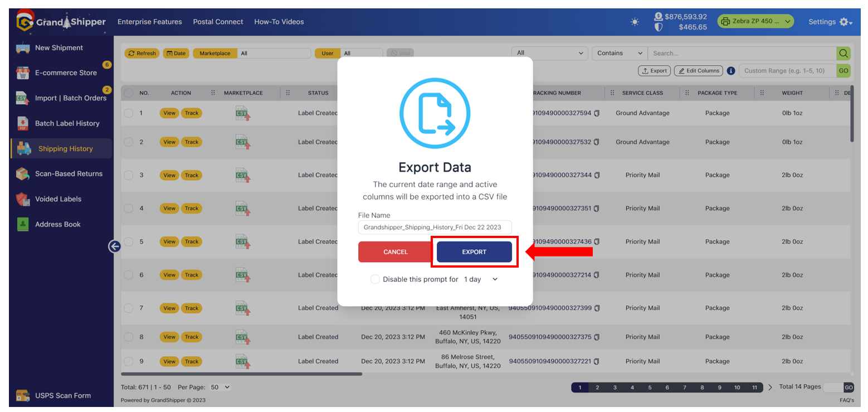
Task: Open the Per Page 50 dropdown
Action: point(220,387)
